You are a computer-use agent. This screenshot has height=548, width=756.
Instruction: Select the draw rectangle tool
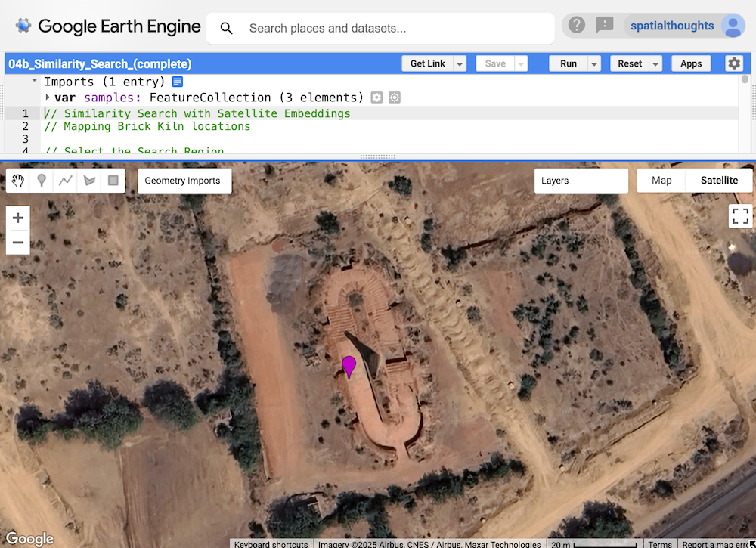point(113,181)
